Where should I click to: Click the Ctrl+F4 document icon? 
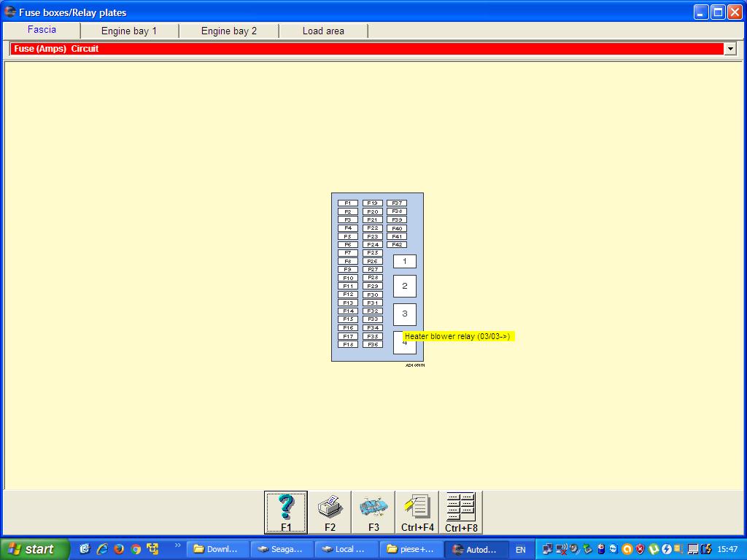pyautogui.click(x=417, y=512)
